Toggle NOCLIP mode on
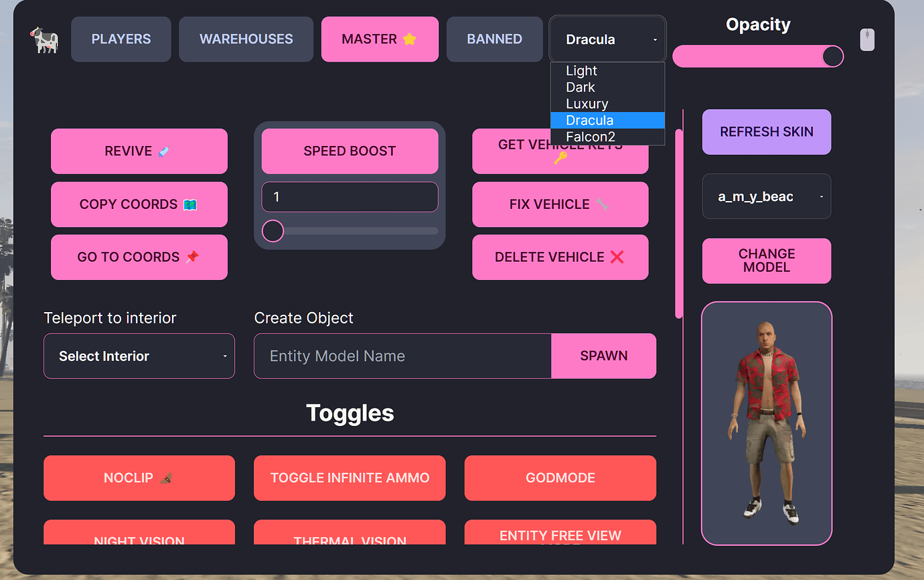 tap(139, 478)
